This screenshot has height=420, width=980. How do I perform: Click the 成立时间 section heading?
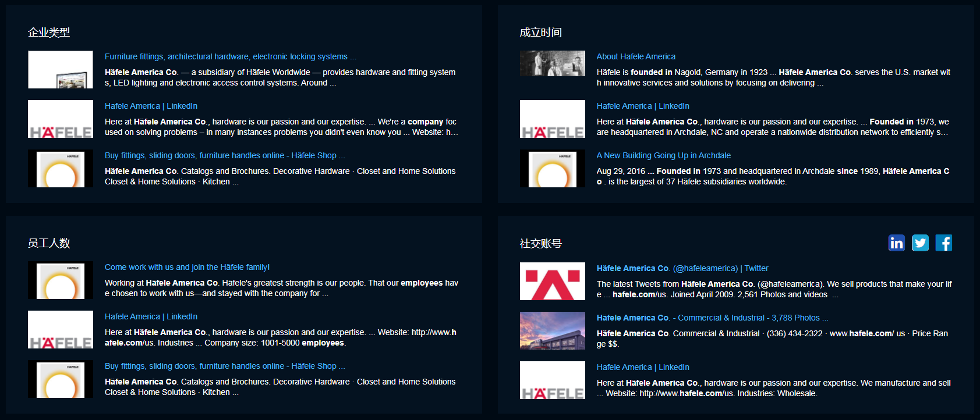(x=541, y=33)
